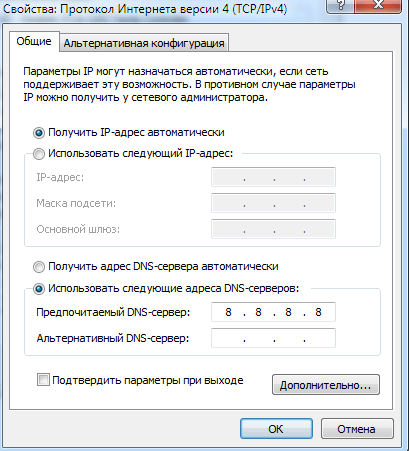Click the IP-адрес input field
Screen dimensions: 409x451
[273, 177]
